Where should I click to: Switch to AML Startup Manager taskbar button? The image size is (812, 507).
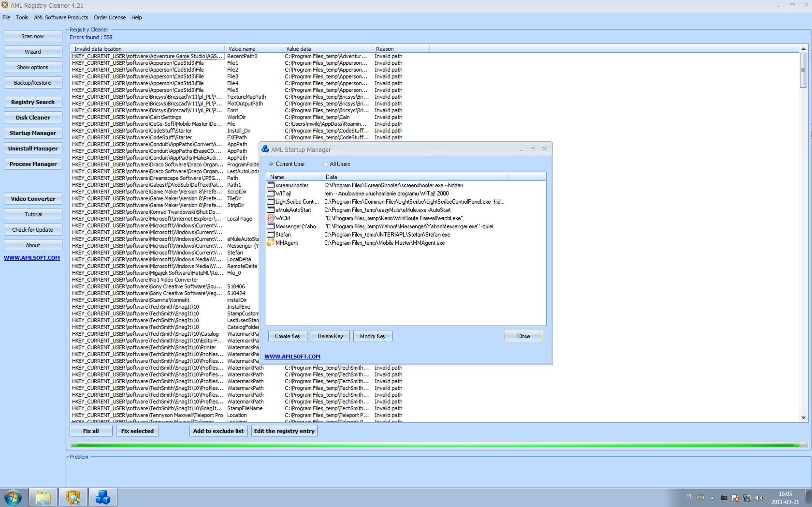tap(103, 497)
